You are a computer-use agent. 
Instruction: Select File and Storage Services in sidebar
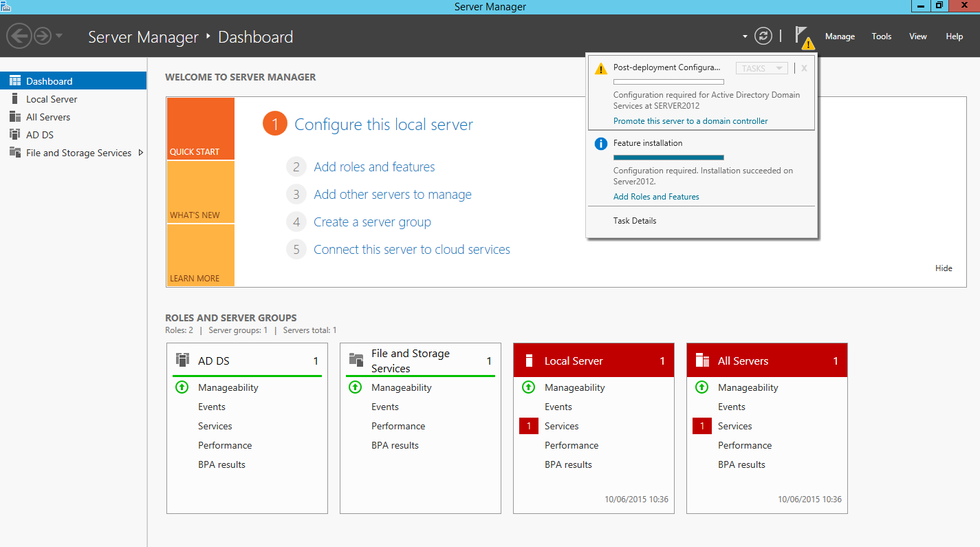[x=73, y=153]
